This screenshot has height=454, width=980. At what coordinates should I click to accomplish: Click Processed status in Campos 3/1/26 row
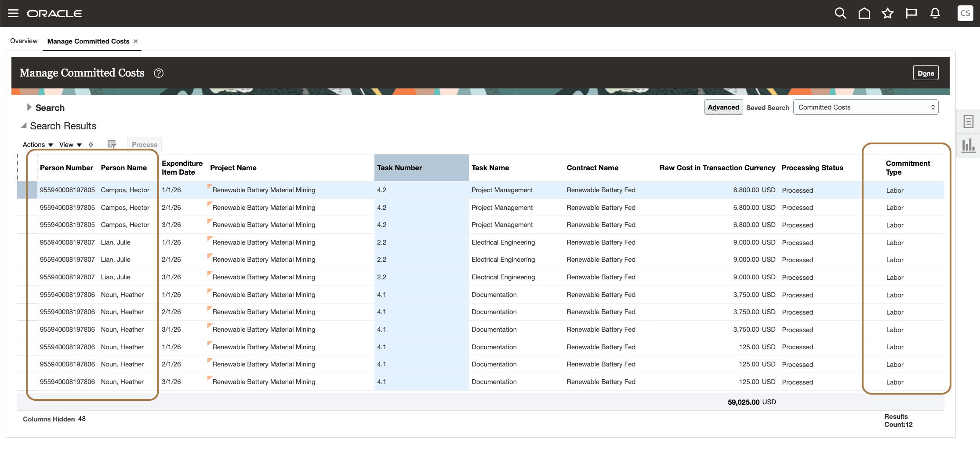[798, 225]
